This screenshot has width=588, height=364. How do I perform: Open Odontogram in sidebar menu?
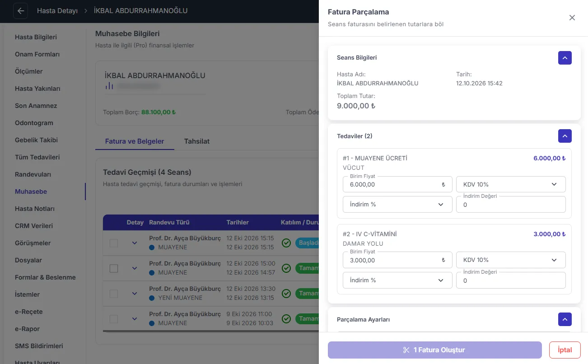[34, 123]
